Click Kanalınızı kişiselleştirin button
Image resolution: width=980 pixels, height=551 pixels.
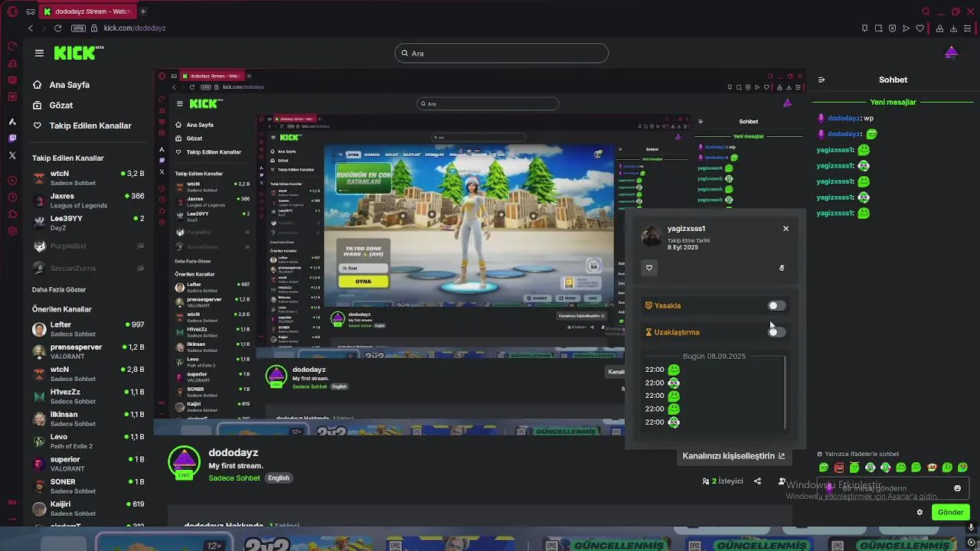point(733,455)
